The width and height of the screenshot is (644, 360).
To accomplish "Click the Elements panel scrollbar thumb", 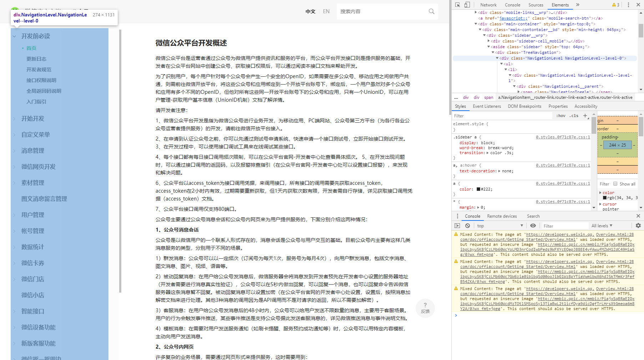I will [641, 31].
